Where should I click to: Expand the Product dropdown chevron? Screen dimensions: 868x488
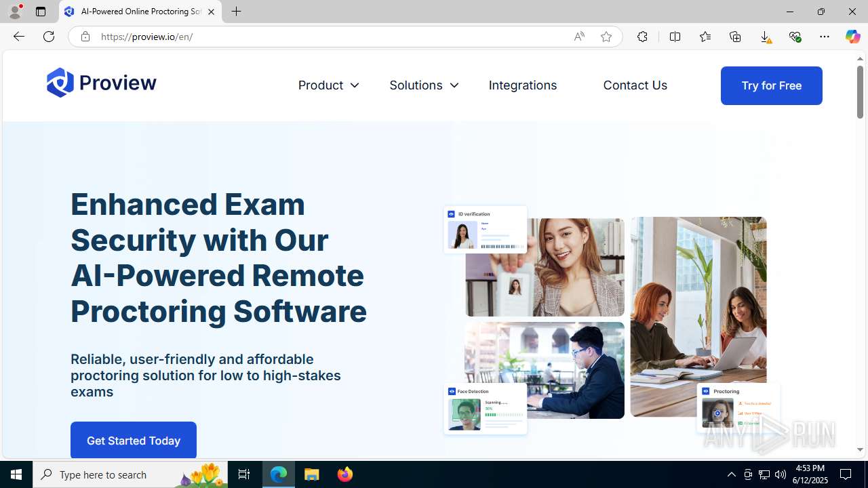click(x=354, y=85)
